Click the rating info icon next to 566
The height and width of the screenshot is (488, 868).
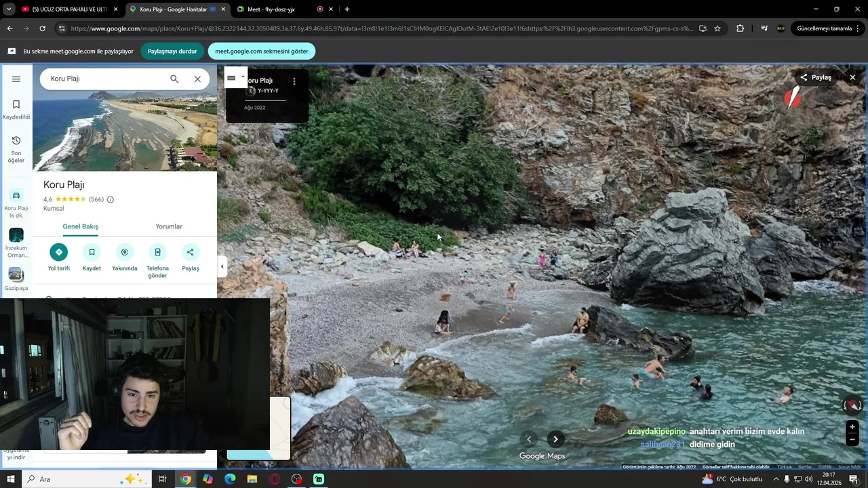pyautogui.click(x=111, y=199)
